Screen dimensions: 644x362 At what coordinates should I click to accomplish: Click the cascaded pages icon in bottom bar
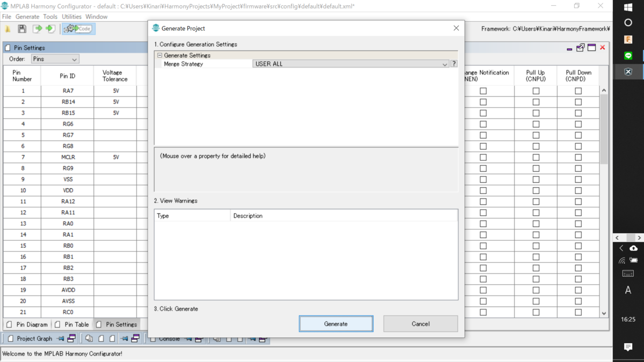[89, 338]
